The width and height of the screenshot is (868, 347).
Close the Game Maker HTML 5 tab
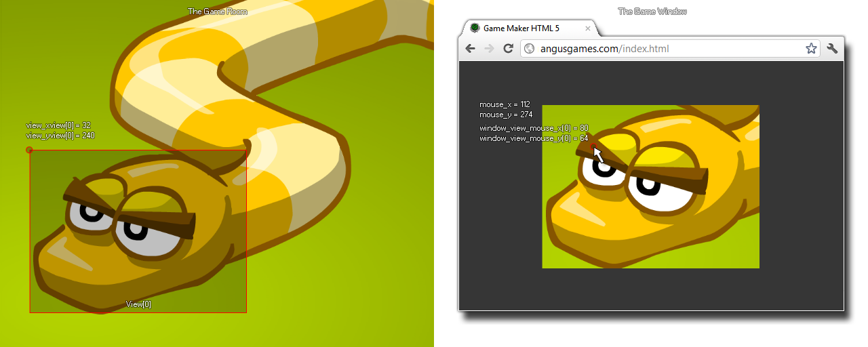(x=587, y=28)
